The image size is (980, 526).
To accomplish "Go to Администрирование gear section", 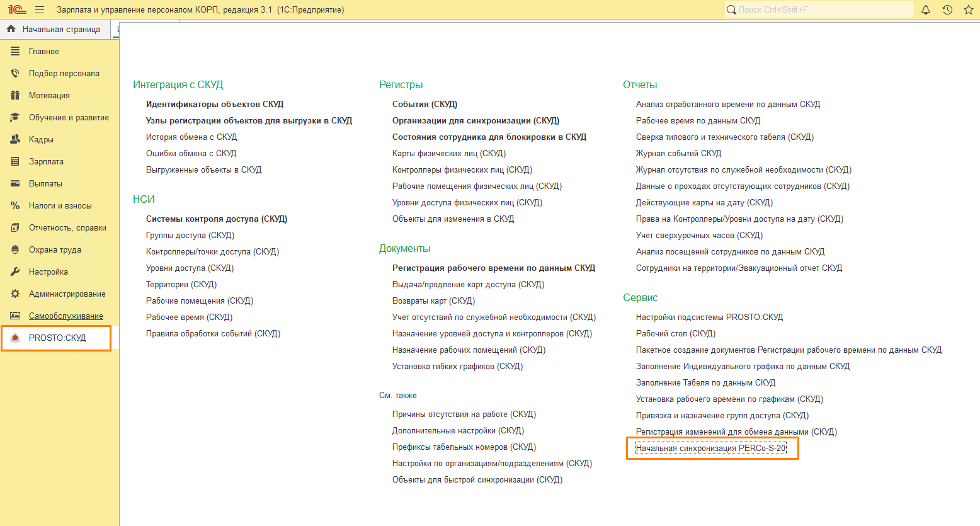I will click(x=67, y=294).
